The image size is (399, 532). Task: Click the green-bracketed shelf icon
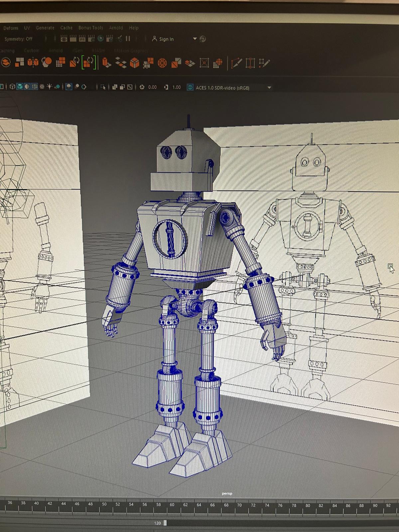coord(89,63)
